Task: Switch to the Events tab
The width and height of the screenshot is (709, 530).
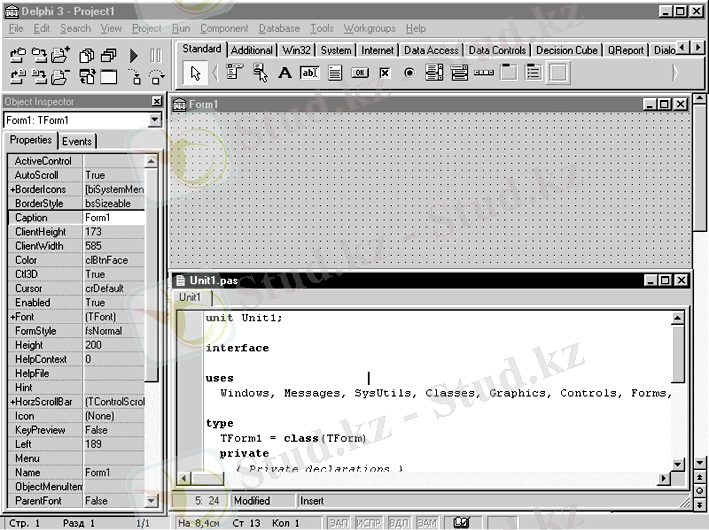Action: (77, 141)
